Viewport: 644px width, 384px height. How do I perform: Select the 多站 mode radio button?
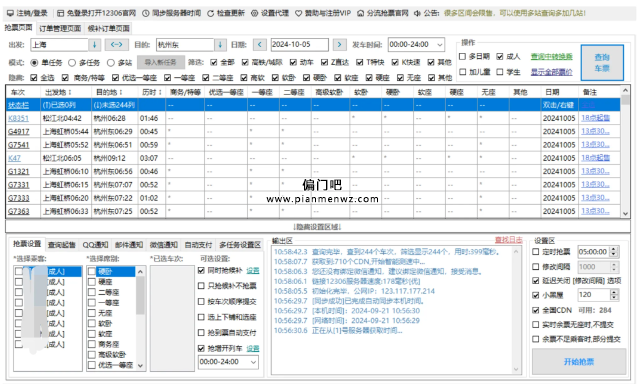(x=110, y=63)
